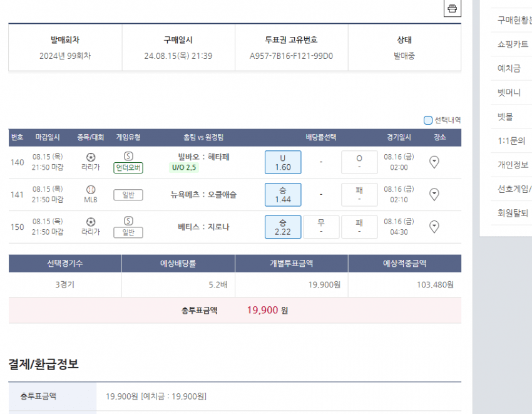Image resolution: width=532 pixels, height=414 pixels.
Task: Select U 1.60 odds for 빌바오 match
Action: [283, 162]
